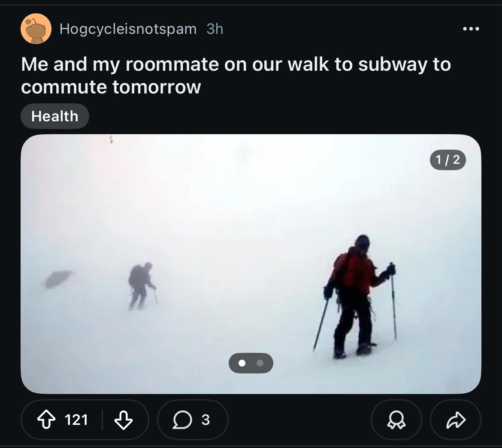The width and height of the screenshot is (502, 448).
Task: Select the first carousel dot indicator
Action: point(242,363)
